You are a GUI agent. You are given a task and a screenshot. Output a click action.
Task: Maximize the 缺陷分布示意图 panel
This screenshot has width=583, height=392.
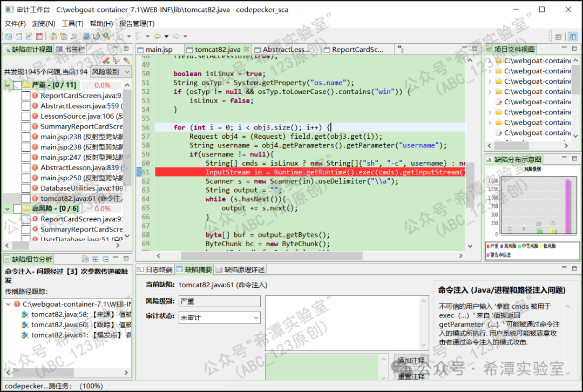(x=574, y=158)
